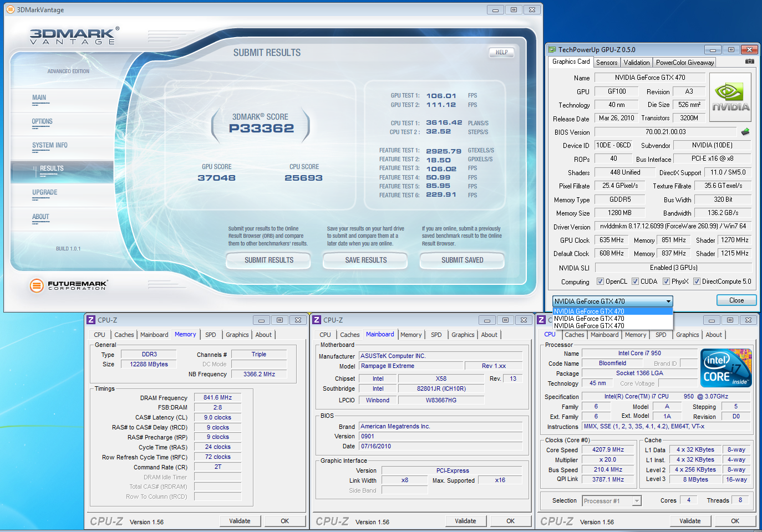Select the highlighted first GTX 470 dropdown entry

pos(613,311)
